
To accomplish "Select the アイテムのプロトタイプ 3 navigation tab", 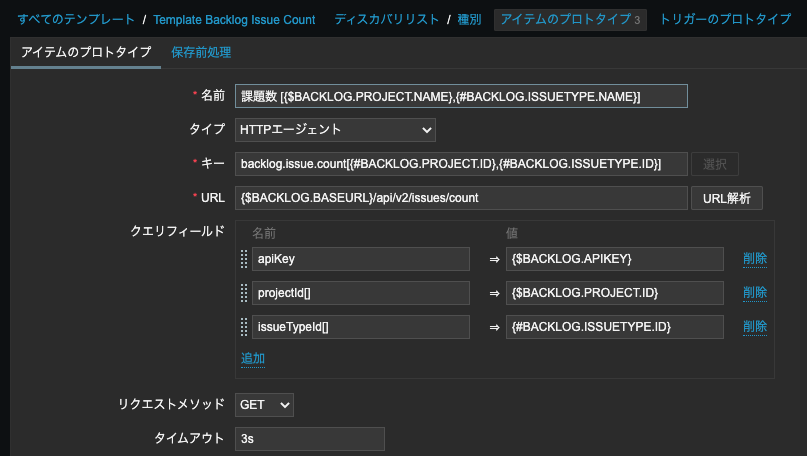I will (x=570, y=20).
